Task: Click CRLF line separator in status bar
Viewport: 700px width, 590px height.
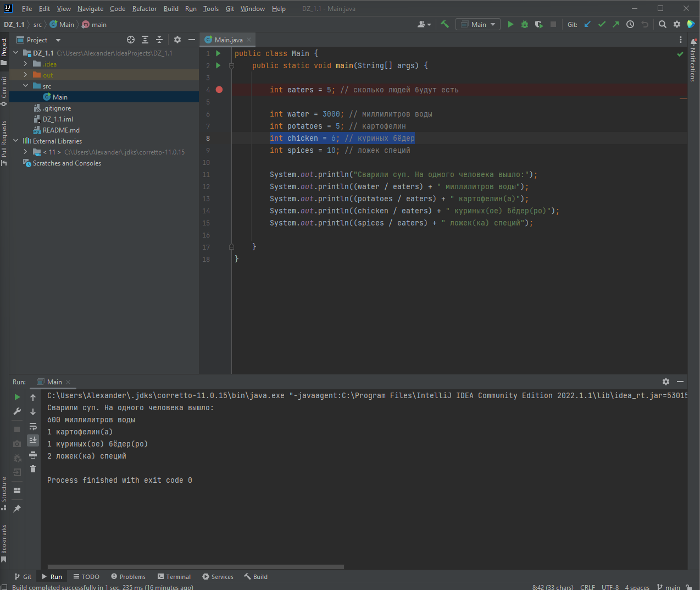Action: (587, 587)
